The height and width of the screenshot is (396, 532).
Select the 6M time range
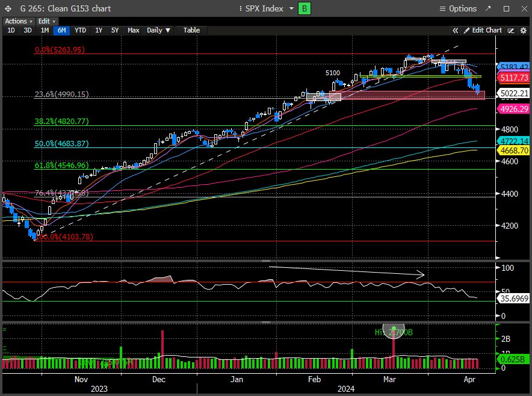click(x=62, y=30)
